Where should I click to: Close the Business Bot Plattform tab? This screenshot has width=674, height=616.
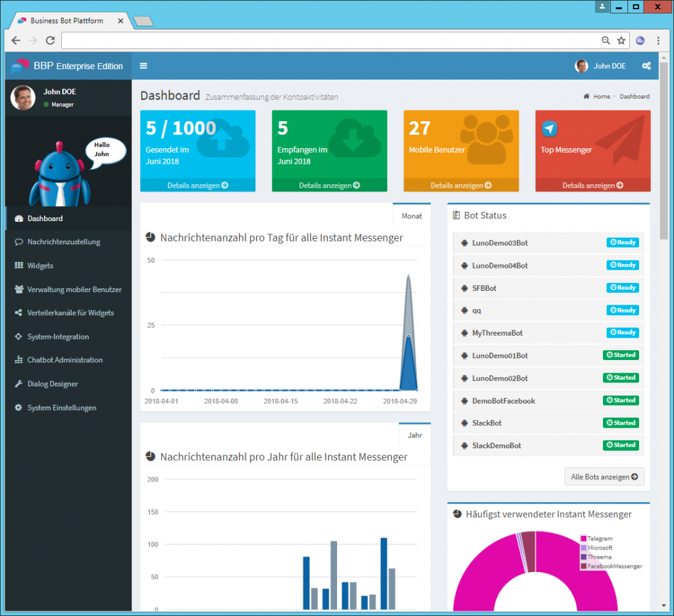point(120,20)
